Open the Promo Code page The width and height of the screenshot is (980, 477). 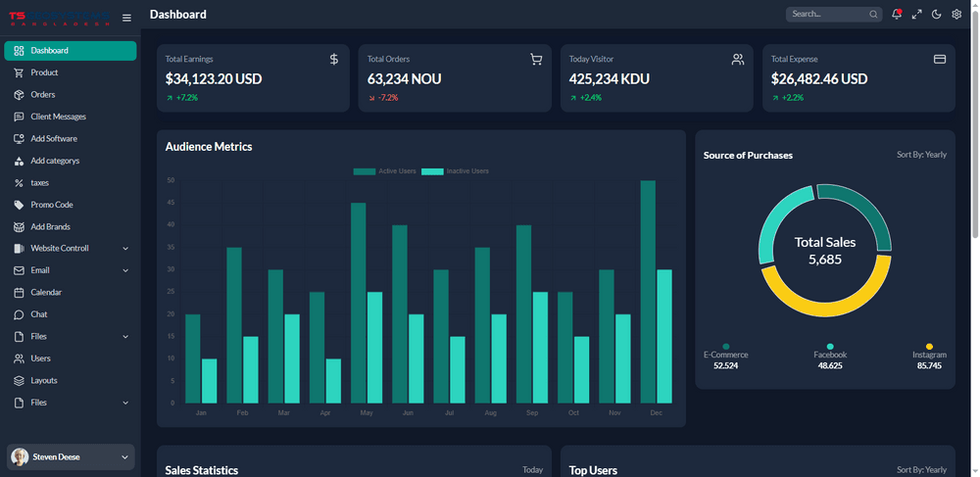point(51,205)
